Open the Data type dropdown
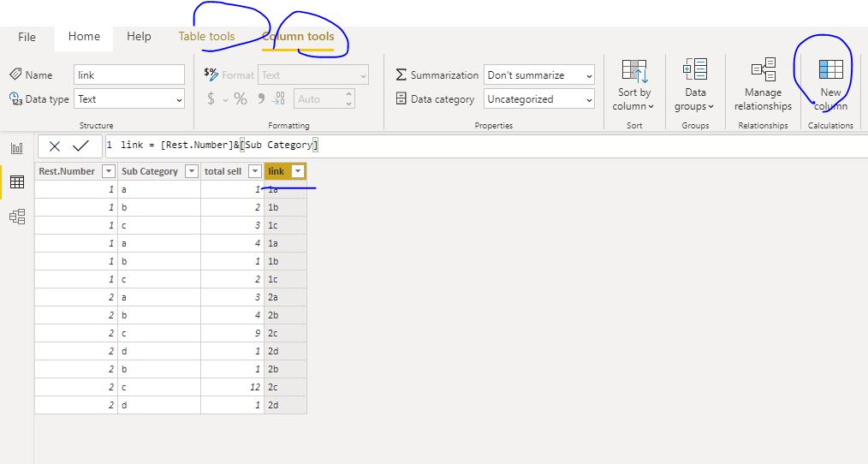Screen dimensions: 868x464 pos(129,99)
